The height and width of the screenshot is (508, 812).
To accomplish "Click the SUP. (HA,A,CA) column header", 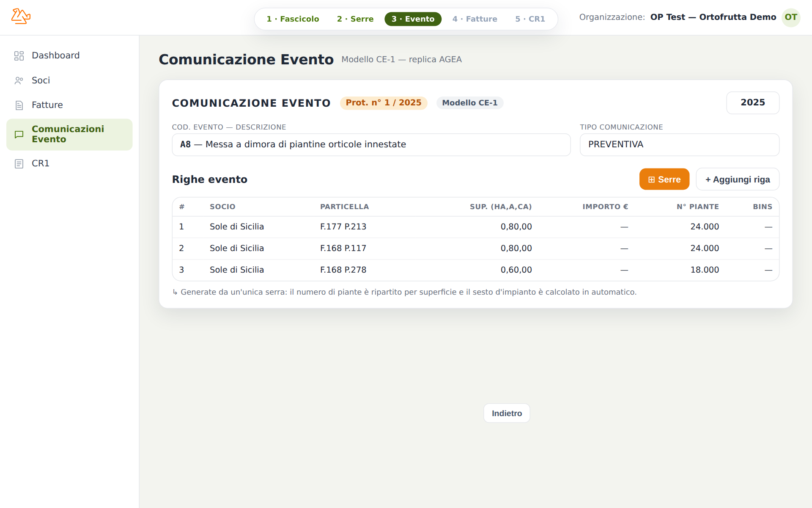I will [x=501, y=207].
